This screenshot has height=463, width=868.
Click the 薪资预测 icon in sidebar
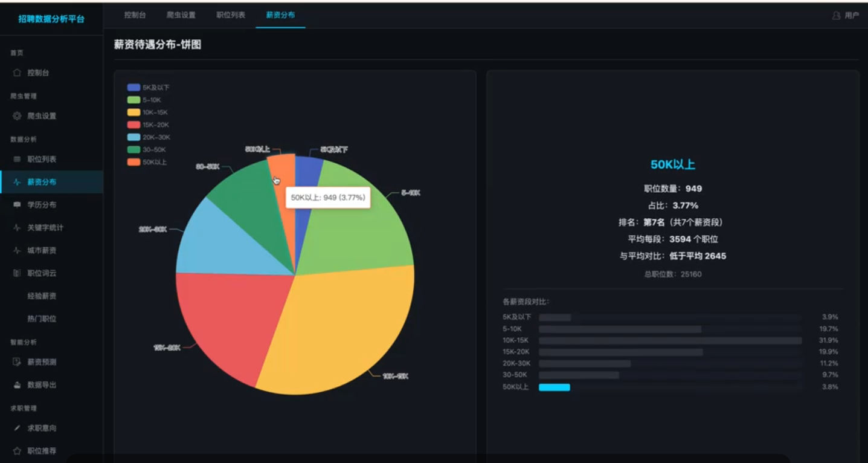pyautogui.click(x=17, y=362)
